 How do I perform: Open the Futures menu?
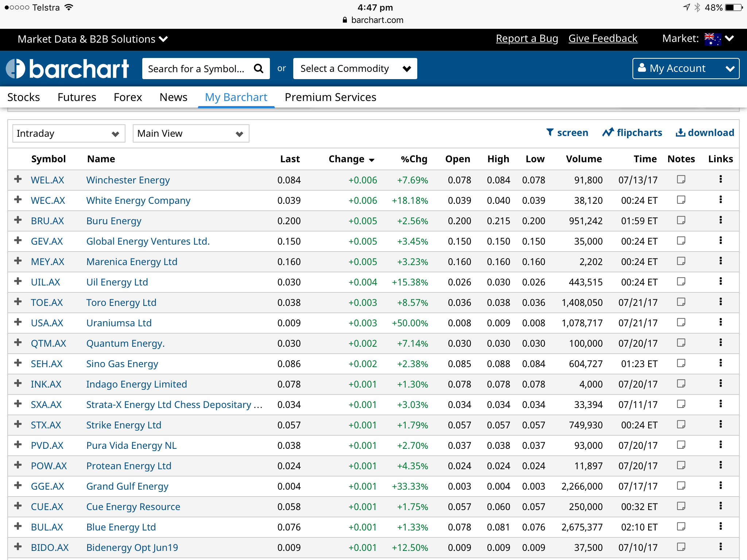[77, 97]
